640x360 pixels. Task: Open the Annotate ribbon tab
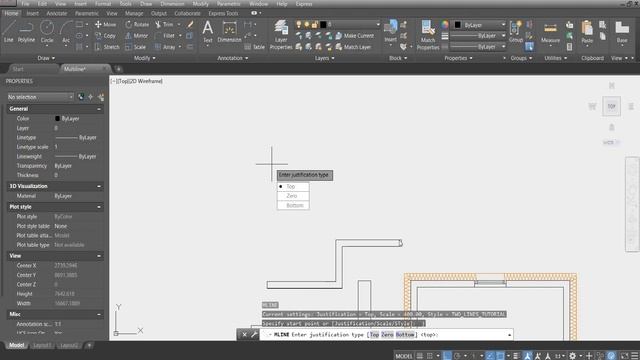pos(57,13)
